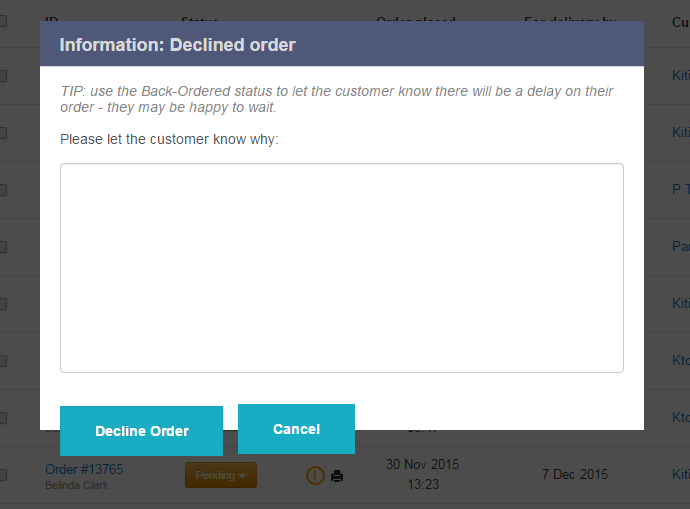690x509 pixels.
Task: Cancel the declined order dialog
Action: click(x=296, y=429)
